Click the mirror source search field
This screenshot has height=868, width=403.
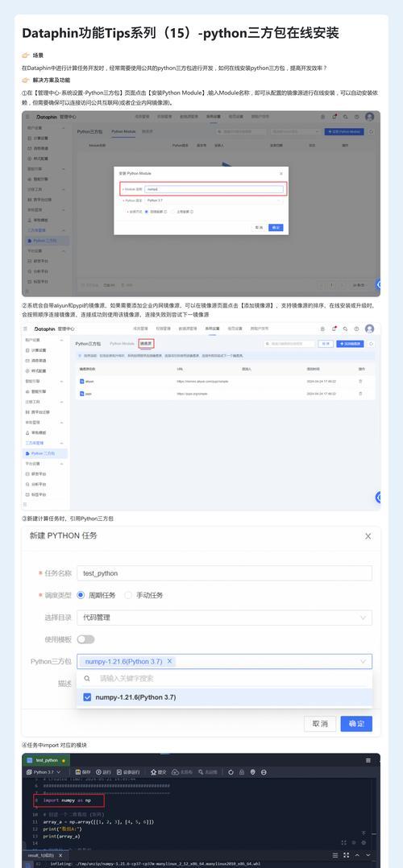point(289,344)
